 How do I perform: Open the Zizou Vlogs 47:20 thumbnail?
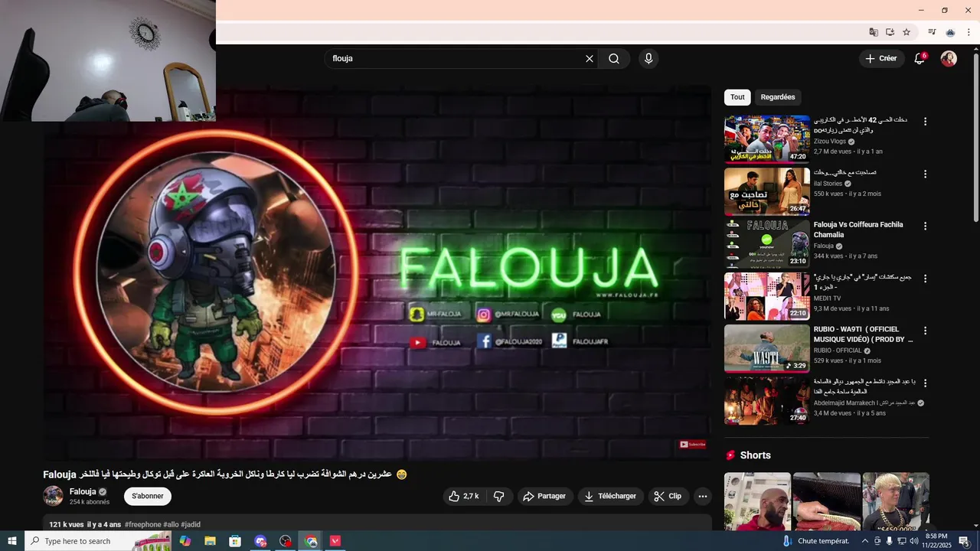[767, 139]
